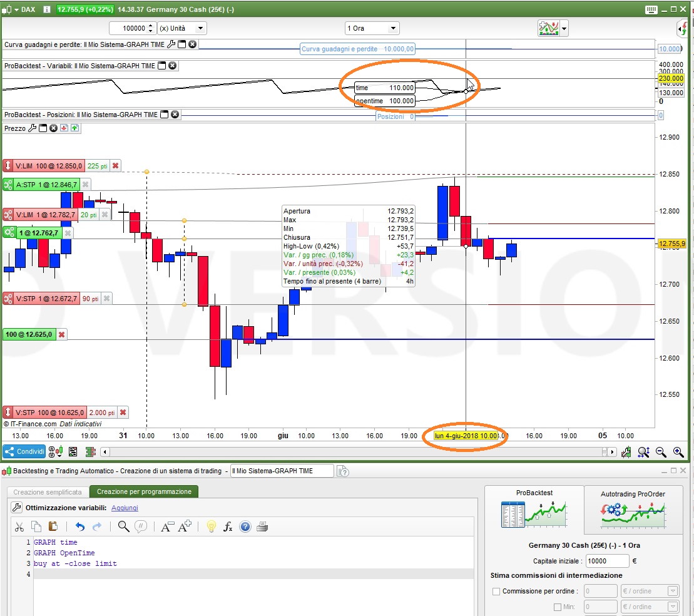Cut selected code with scissors icon
694x616 pixels.
point(19,526)
